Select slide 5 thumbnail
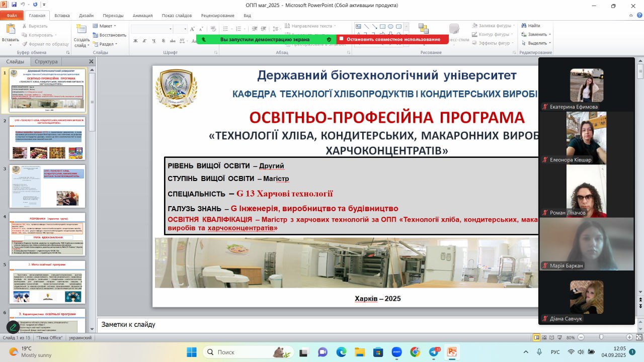Viewport: 644px width, 362px height. point(47,282)
